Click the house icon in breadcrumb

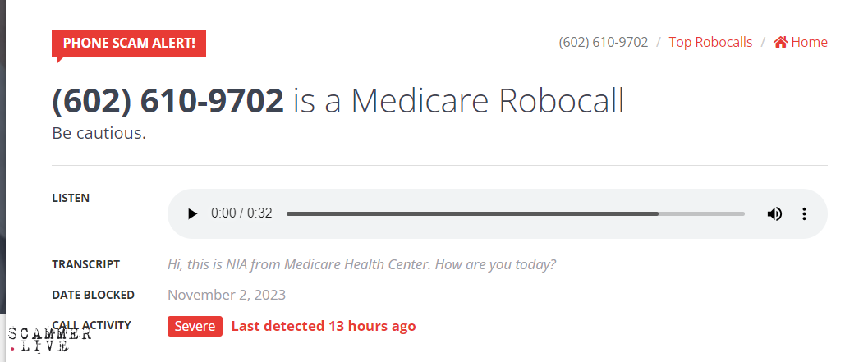[780, 42]
